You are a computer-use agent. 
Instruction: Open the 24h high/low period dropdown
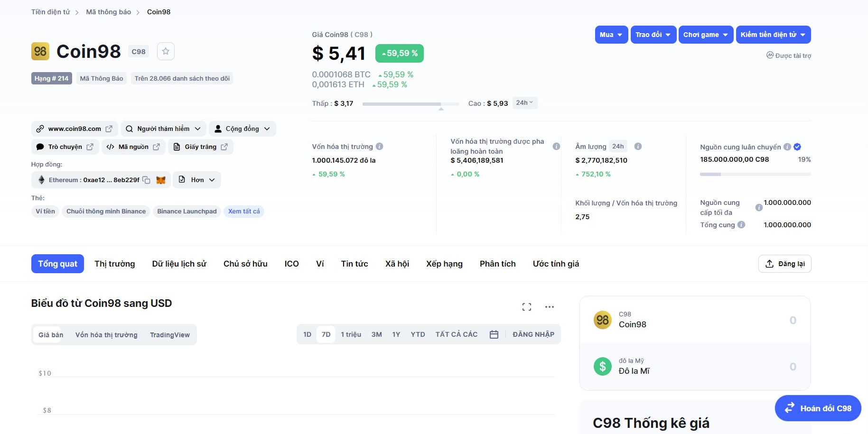pos(525,103)
